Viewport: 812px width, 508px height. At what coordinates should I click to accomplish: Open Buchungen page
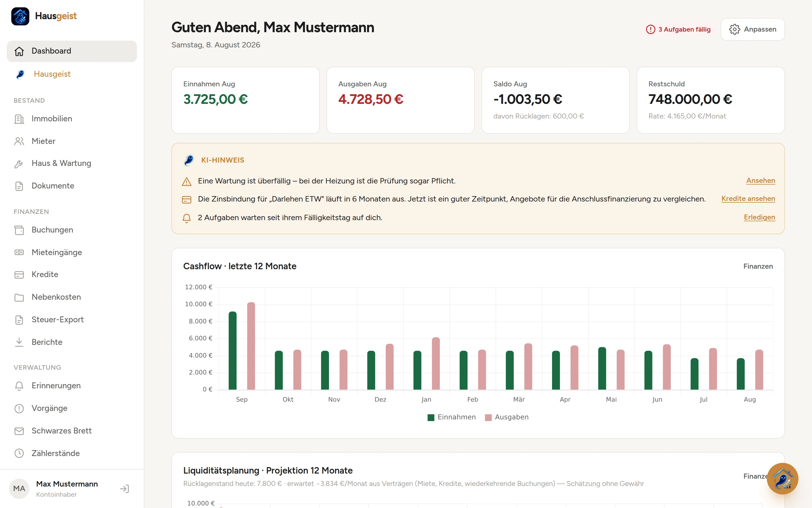click(72, 230)
